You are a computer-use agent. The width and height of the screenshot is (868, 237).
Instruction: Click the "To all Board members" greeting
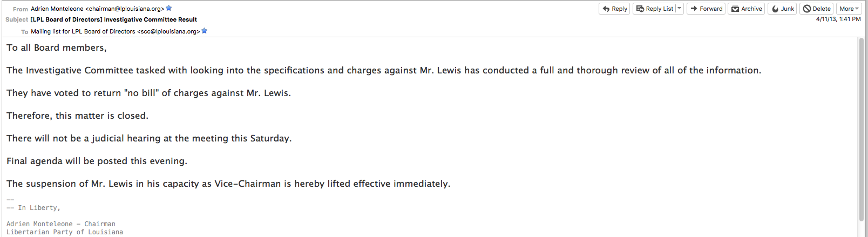[57, 48]
